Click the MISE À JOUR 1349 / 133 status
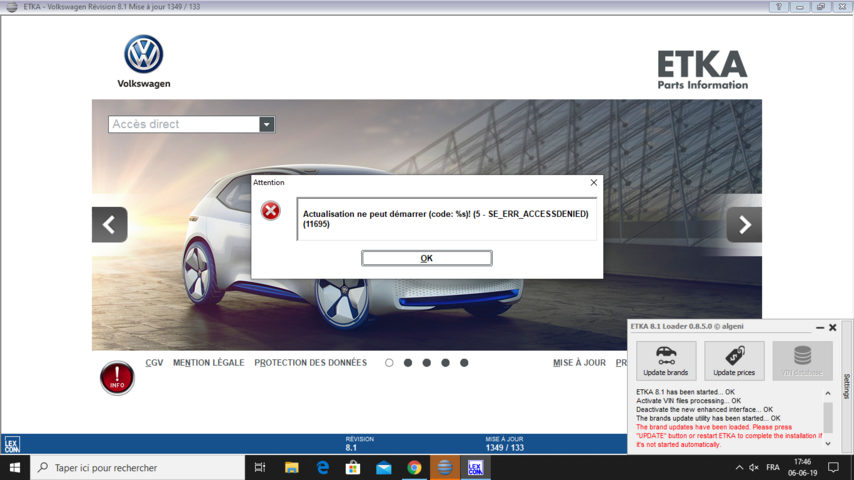The image size is (854, 480). click(x=504, y=443)
